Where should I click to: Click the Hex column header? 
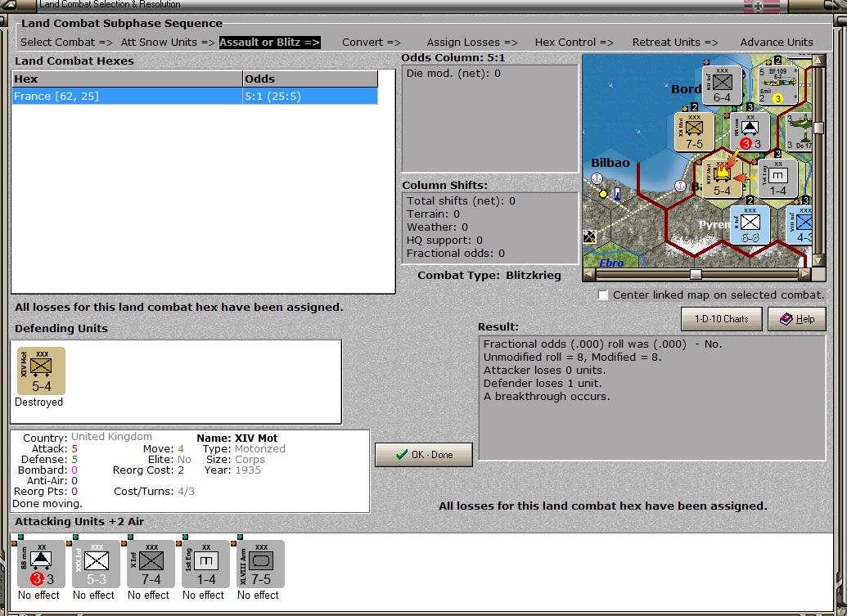click(x=128, y=79)
